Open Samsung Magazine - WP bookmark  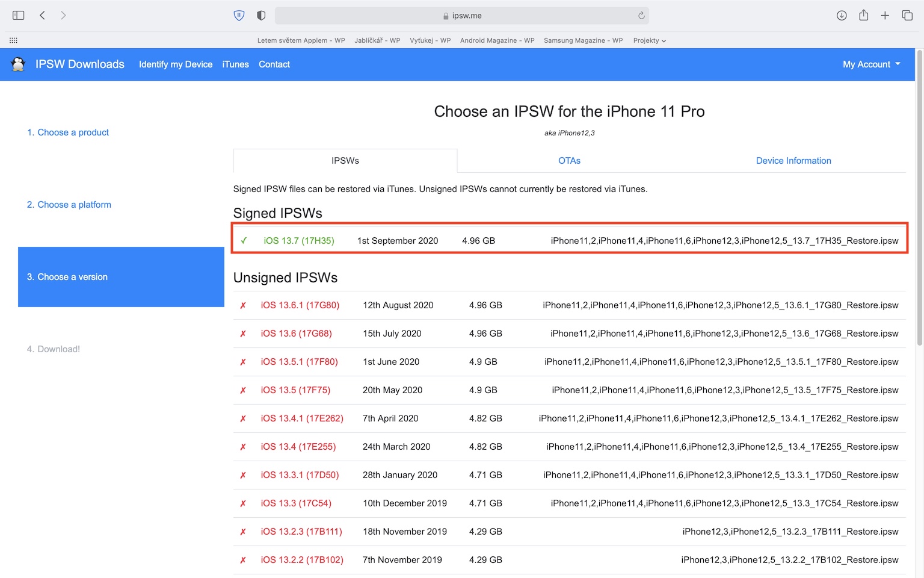(584, 40)
